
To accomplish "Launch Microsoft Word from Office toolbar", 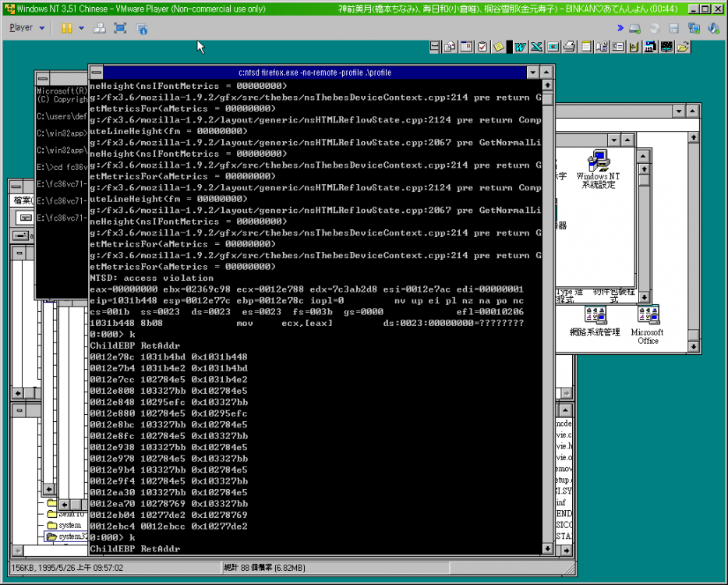I will (x=519, y=47).
